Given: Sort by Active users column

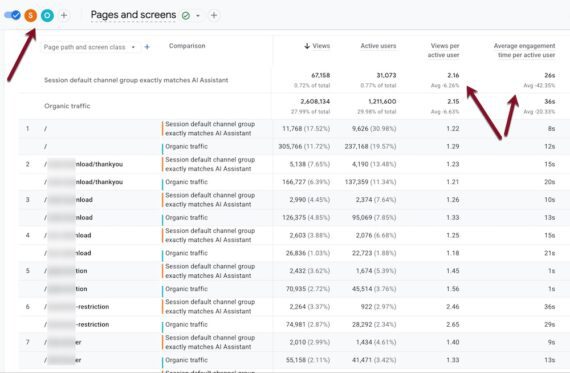Looking at the screenshot, I should click(x=378, y=46).
